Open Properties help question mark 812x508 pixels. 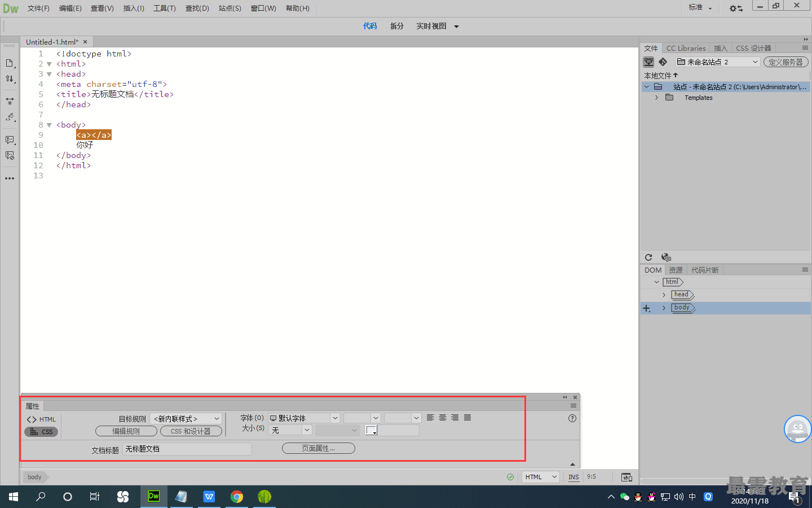point(572,418)
